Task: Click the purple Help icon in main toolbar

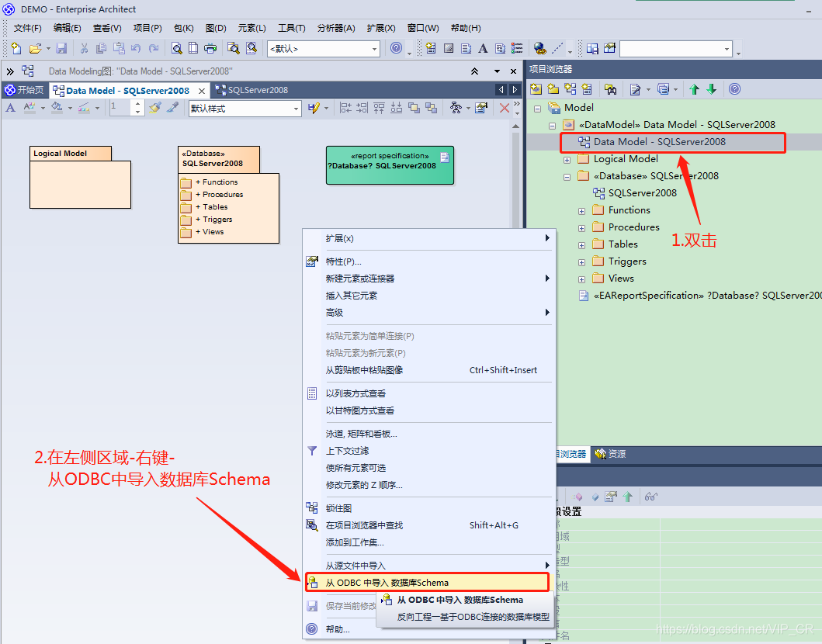Action: point(397,48)
